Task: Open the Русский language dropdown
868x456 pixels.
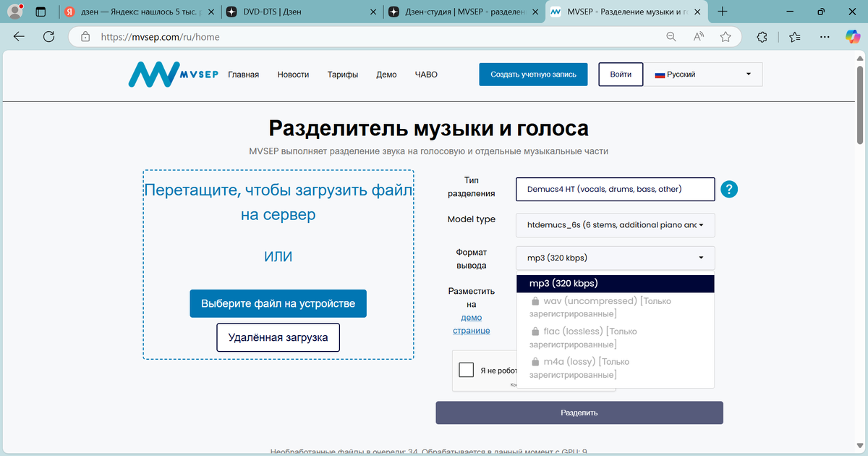Action: pyautogui.click(x=704, y=75)
